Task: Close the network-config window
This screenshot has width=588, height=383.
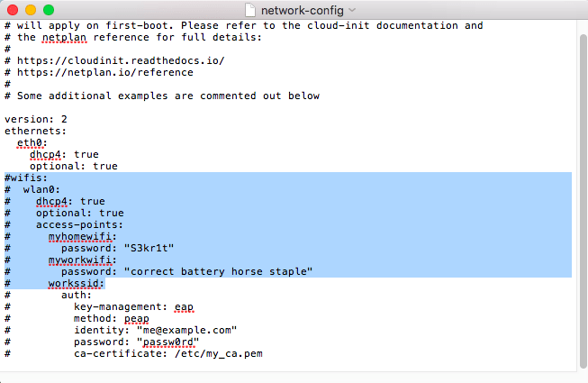Action: click(12, 10)
